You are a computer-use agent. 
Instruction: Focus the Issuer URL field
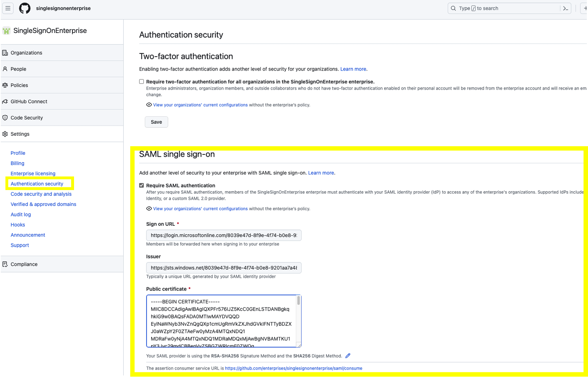click(224, 268)
